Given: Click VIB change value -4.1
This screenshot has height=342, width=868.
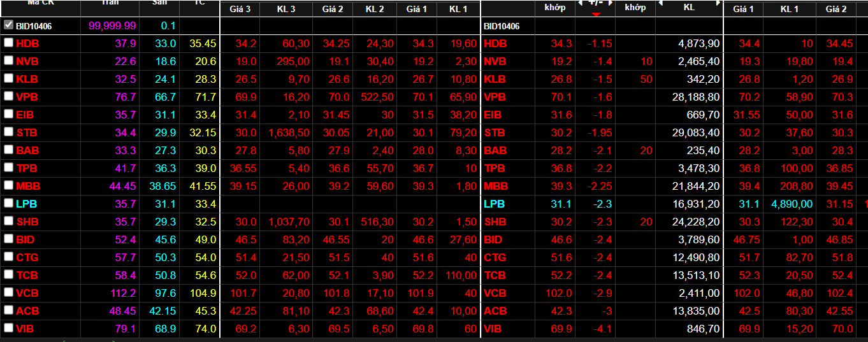Looking at the screenshot, I should (602, 329).
